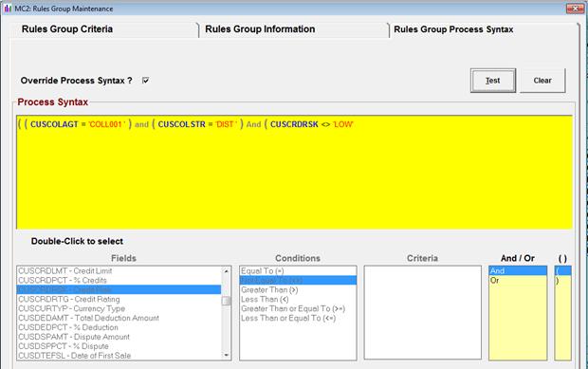Viewport: 588px width, 369px height.
Task: Select the open parenthesis in ( ) list
Action: [x=562, y=270]
